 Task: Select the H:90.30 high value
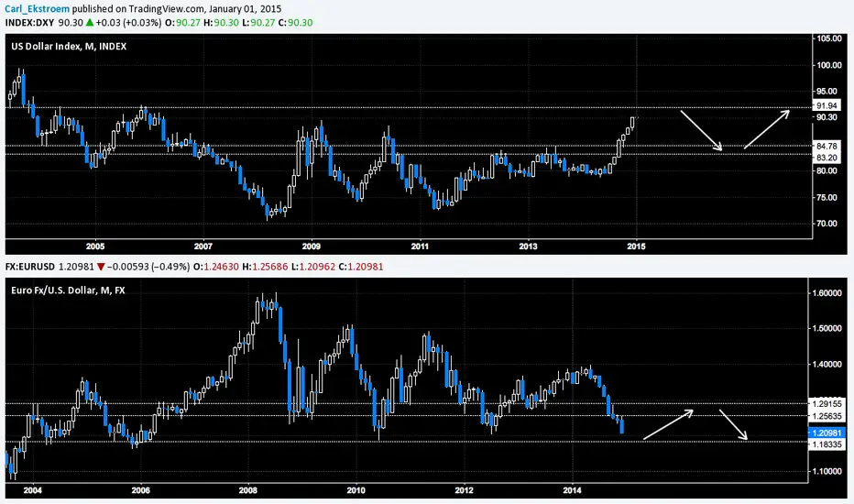221,23
